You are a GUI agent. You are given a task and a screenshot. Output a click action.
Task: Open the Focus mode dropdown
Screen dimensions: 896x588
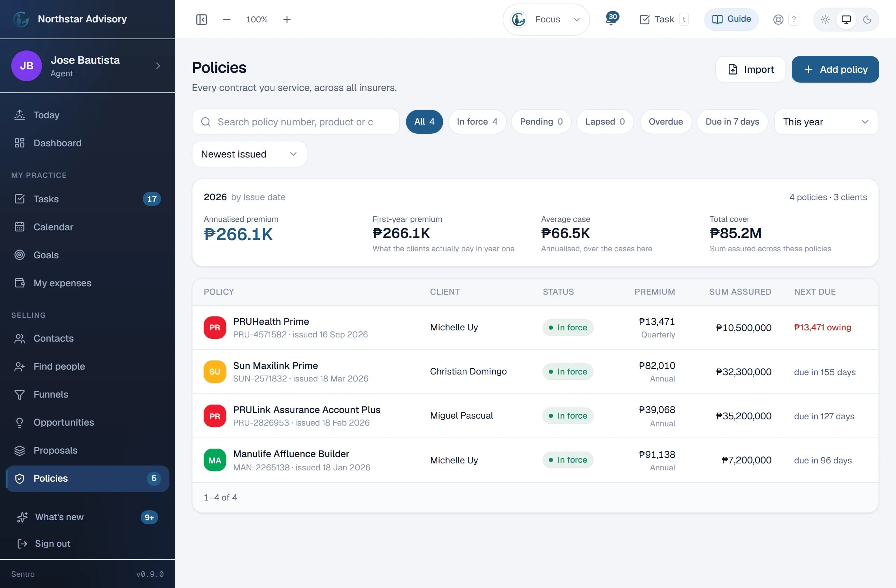[x=546, y=19]
